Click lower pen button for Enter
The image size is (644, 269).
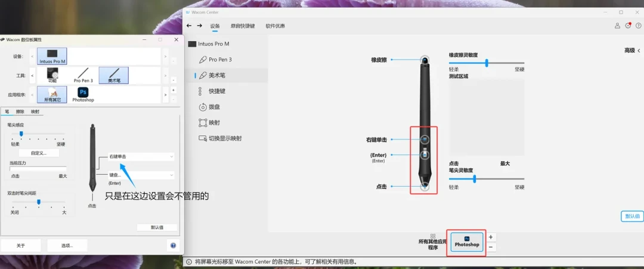click(x=425, y=155)
